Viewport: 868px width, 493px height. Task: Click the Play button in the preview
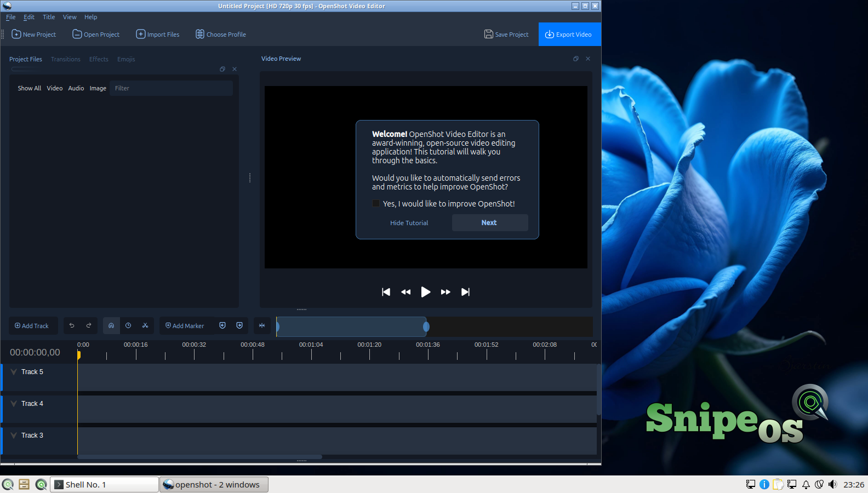(426, 292)
